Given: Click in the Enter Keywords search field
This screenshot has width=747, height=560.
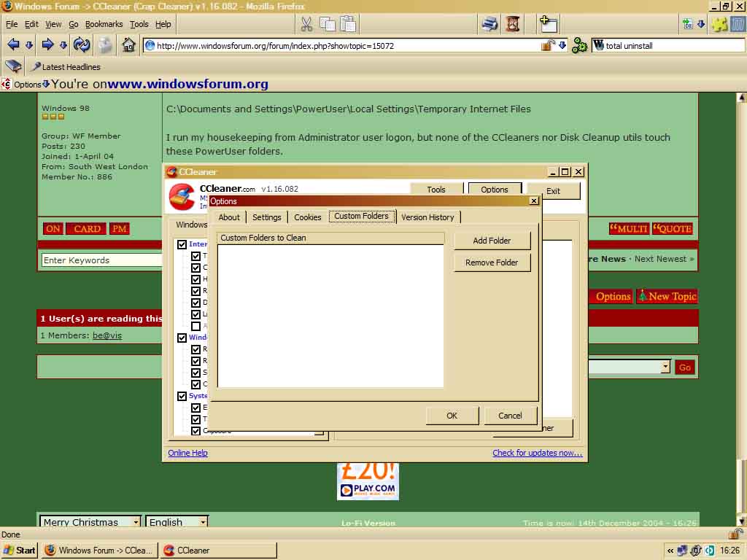Looking at the screenshot, I should tap(101, 260).
